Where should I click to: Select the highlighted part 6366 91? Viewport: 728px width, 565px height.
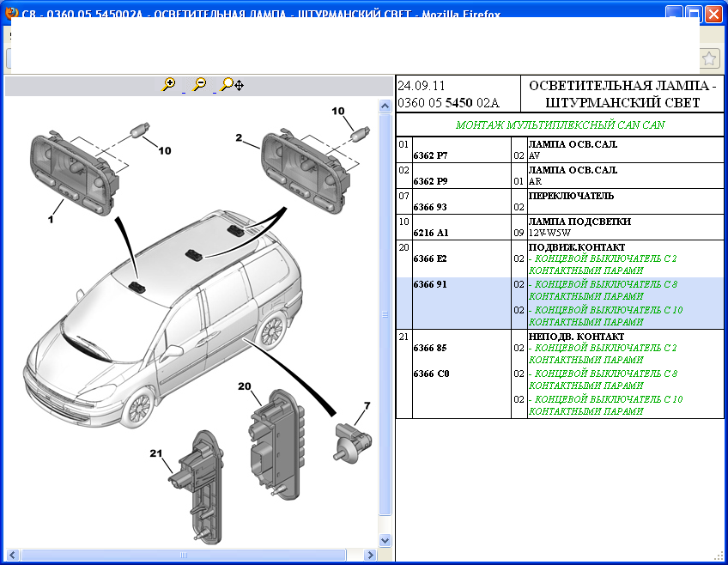point(431,283)
